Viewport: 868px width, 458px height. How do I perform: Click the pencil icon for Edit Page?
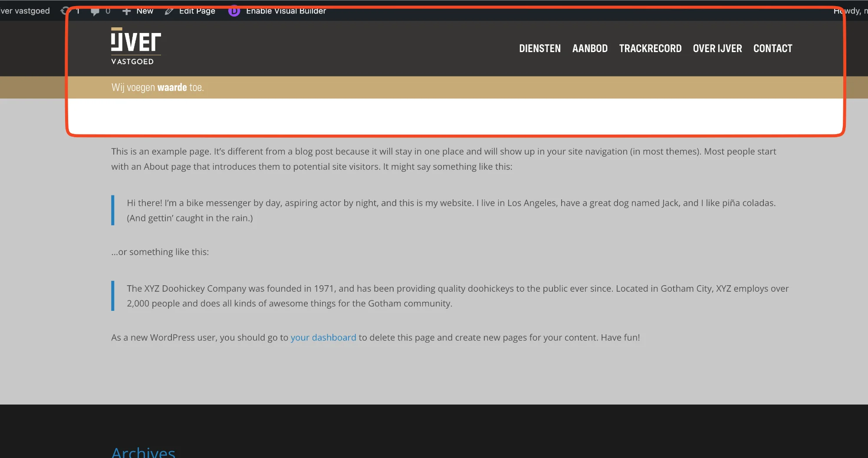pos(169,11)
